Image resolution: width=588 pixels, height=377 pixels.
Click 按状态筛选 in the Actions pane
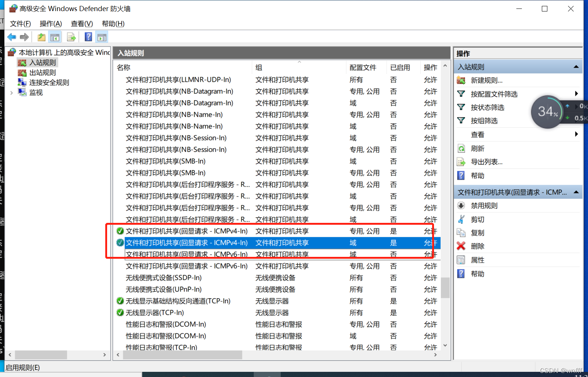point(488,107)
